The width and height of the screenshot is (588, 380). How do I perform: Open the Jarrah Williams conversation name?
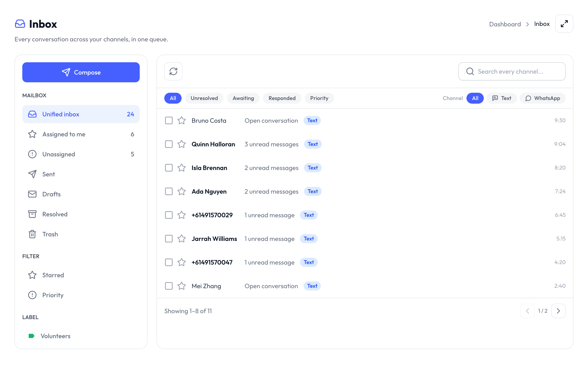[214, 239]
